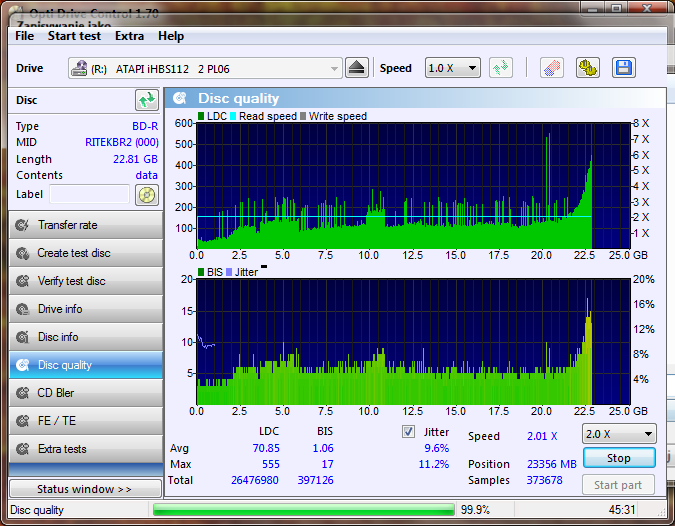This screenshot has height=526, width=675.
Task: Click the Create test disc icon
Action: click(x=22, y=253)
